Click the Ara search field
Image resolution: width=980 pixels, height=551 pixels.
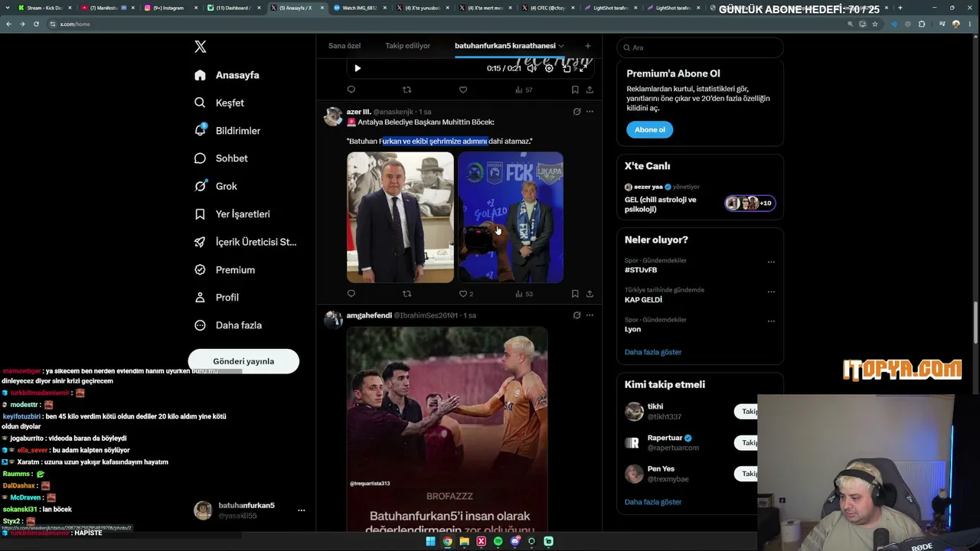pyautogui.click(x=700, y=47)
